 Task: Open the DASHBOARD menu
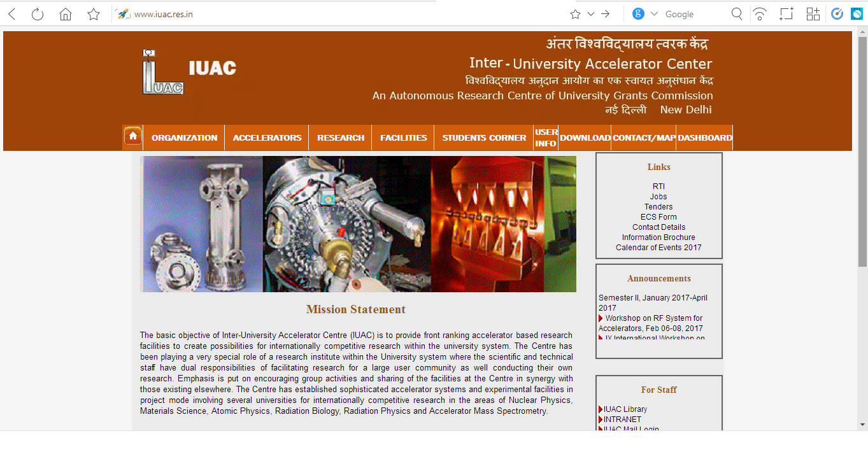click(704, 138)
